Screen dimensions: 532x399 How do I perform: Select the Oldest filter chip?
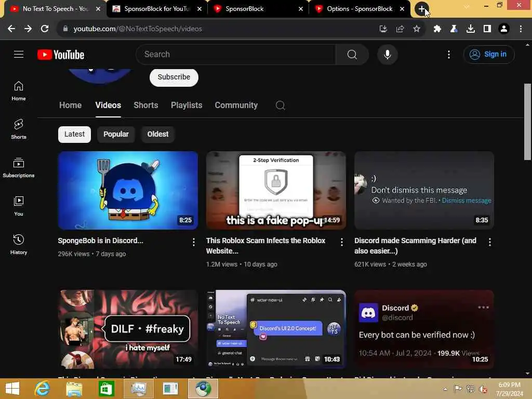(158, 135)
